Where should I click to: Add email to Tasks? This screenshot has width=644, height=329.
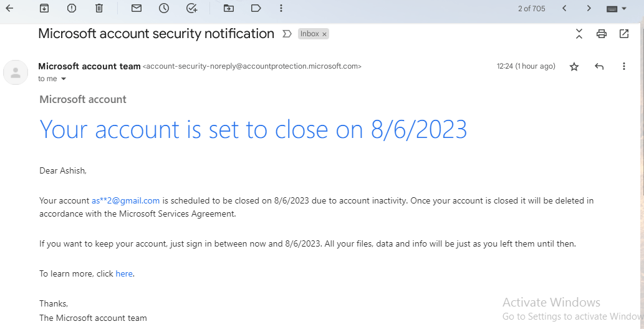point(192,8)
